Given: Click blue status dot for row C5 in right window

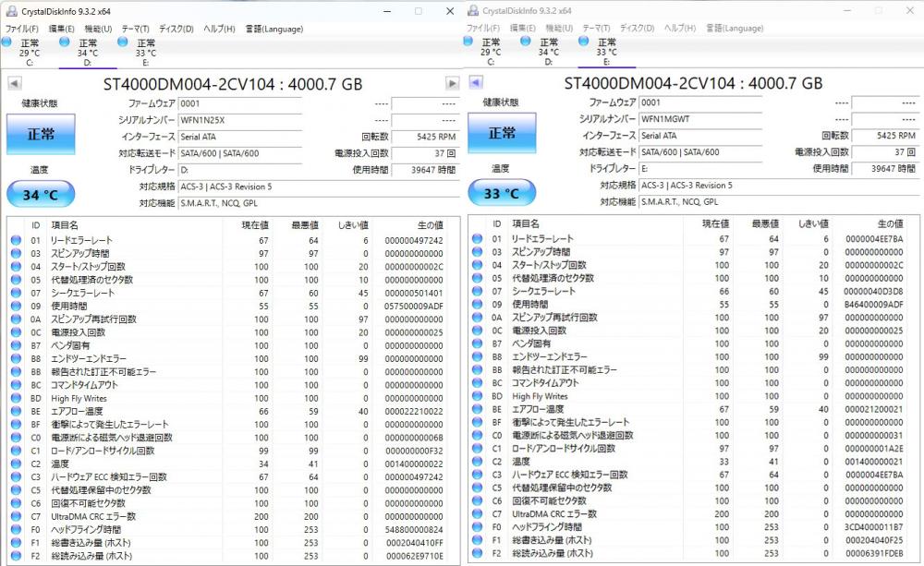Looking at the screenshot, I should (478, 488).
